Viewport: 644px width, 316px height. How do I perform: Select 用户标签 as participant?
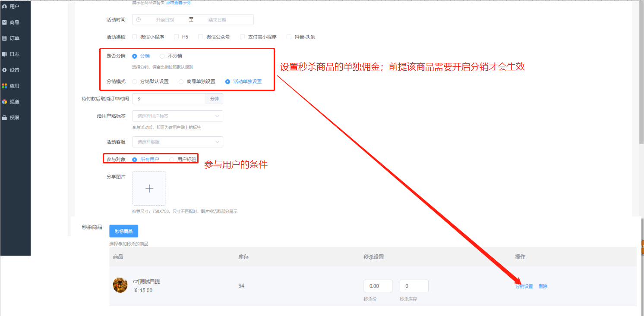tap(172, 160)
